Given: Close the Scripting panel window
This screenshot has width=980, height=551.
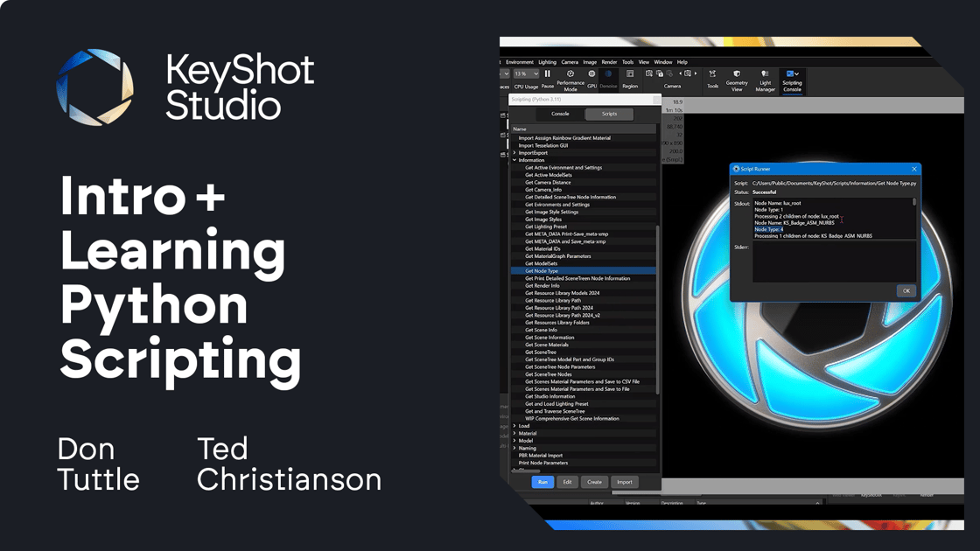Looking at the screenshot, I should tap(656, 100).
